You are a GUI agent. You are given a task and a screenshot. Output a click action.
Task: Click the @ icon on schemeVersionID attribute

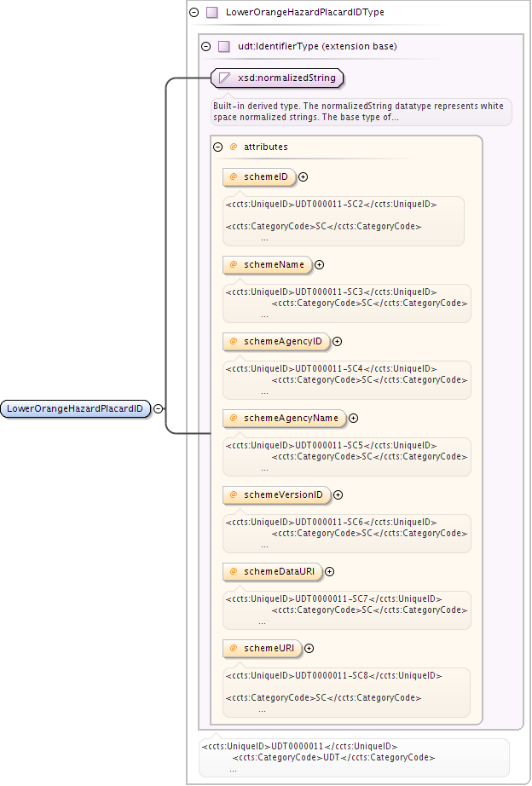tap(233, 494)
